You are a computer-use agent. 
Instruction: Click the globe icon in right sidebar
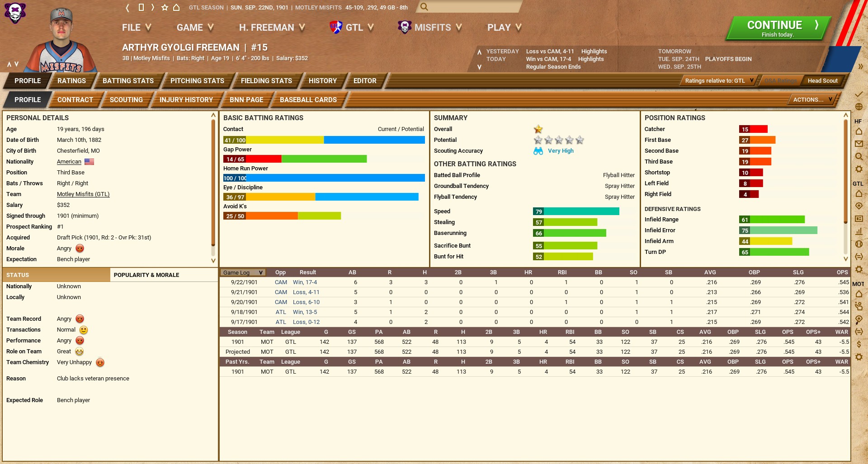coord(859,107)
